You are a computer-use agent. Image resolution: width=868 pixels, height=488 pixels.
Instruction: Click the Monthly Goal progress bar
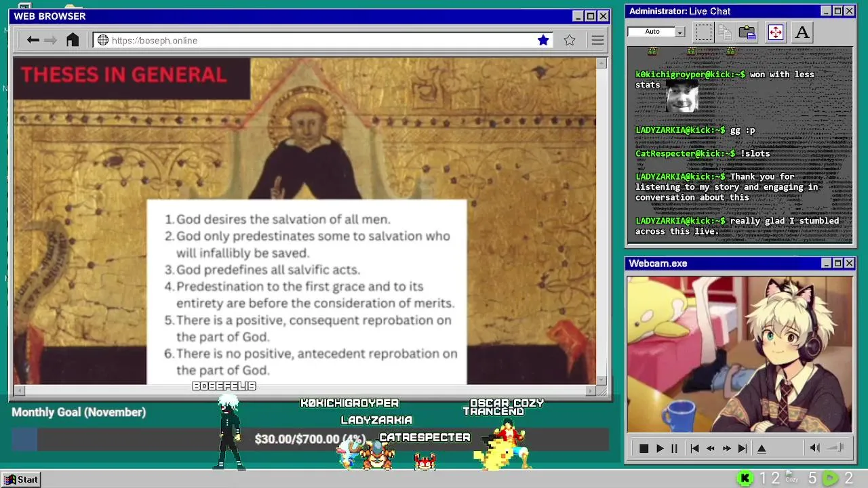(x=310, y=439)
